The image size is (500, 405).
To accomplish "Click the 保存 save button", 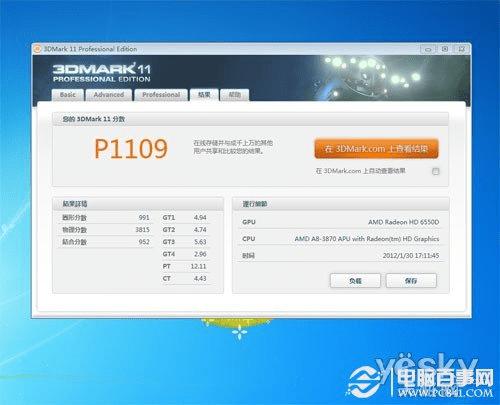I will [x=411, y=281].
